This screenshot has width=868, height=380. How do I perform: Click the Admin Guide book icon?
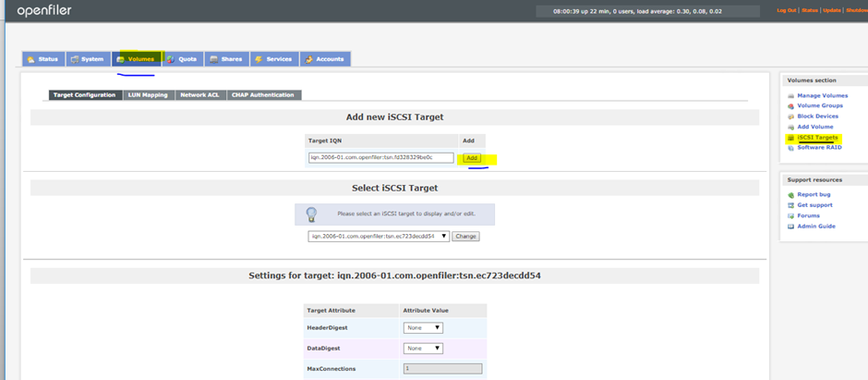pyautogui.click(x=791, y=227)
